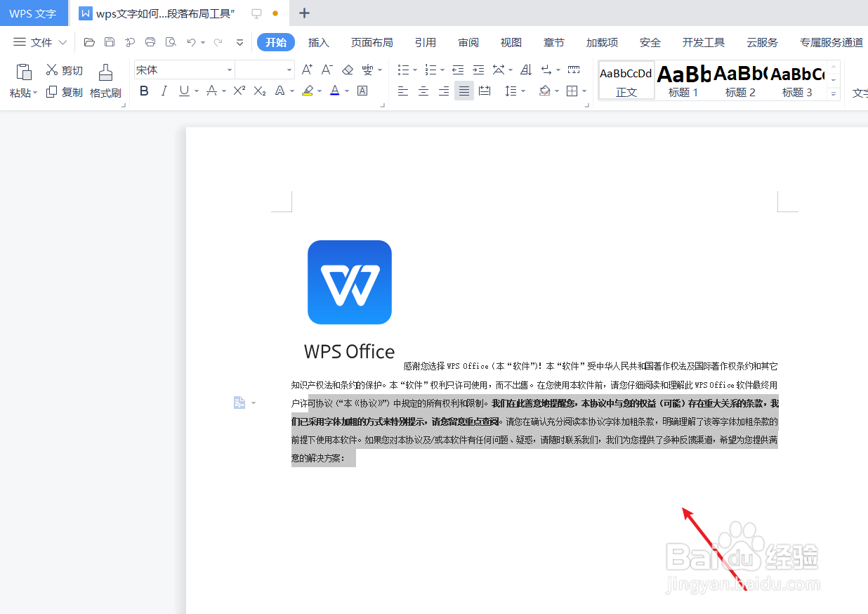Click the Character Border framed A icon
The image size is (868, 614).
point(362,91)
